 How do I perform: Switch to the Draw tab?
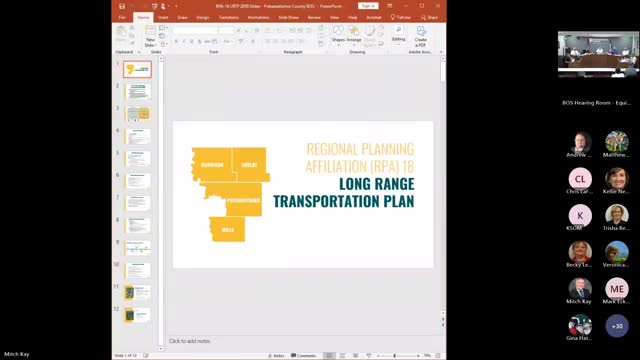182,18
